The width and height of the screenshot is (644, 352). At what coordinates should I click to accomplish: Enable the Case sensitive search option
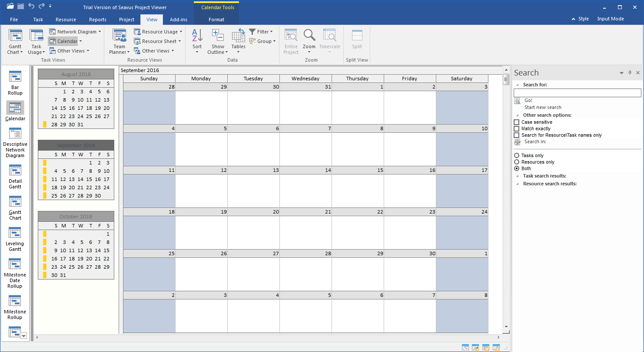click(517, 122)
